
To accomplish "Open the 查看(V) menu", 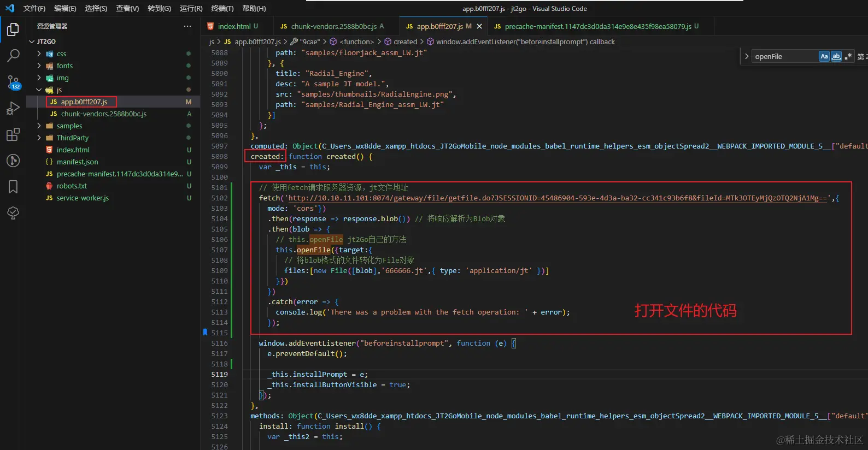I will point(127,8).
